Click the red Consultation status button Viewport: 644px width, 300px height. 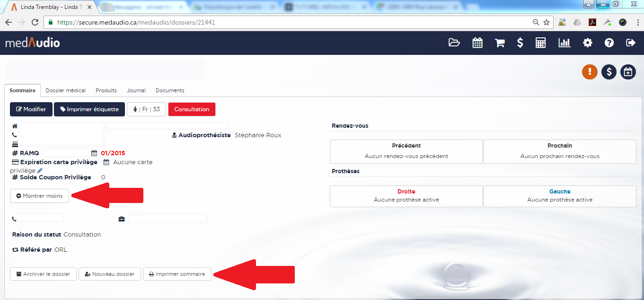coord(192,109)
